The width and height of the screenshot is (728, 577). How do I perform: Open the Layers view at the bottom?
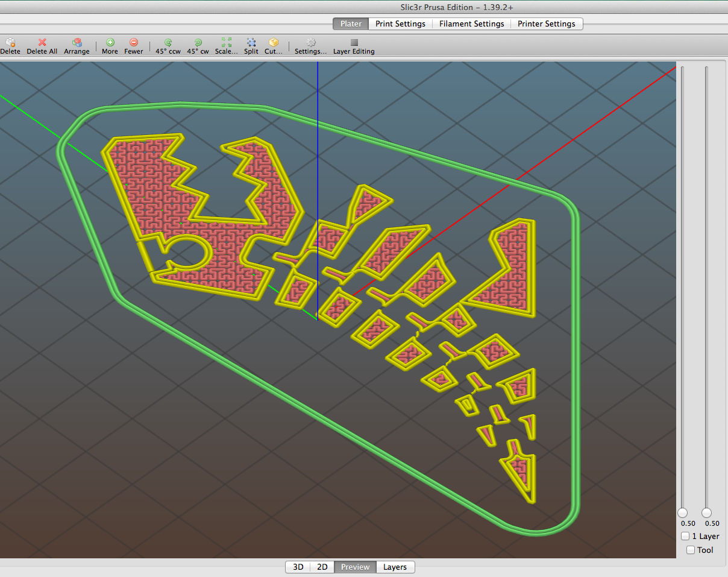click(x=395, y=567)
